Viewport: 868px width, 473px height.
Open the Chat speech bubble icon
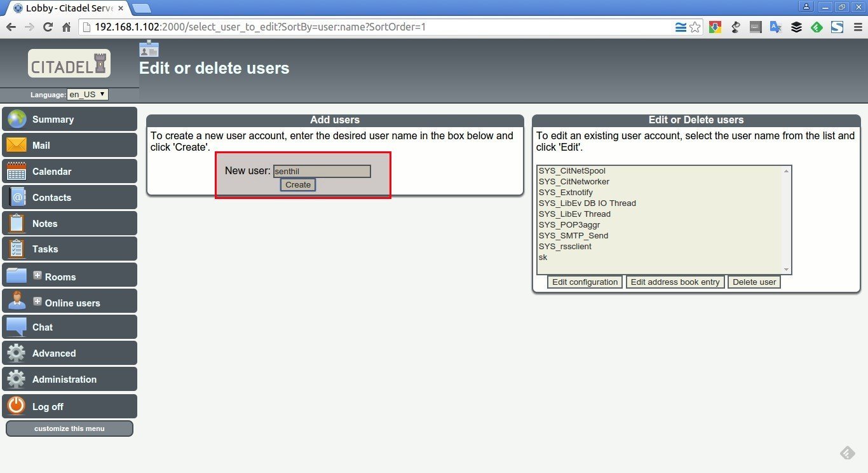tap(17, 327)
